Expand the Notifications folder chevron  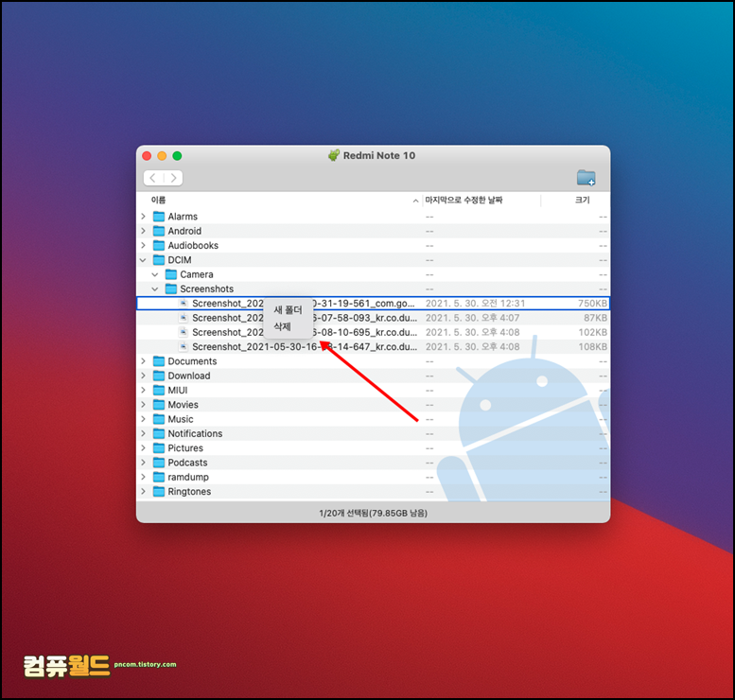click(144, 434)
